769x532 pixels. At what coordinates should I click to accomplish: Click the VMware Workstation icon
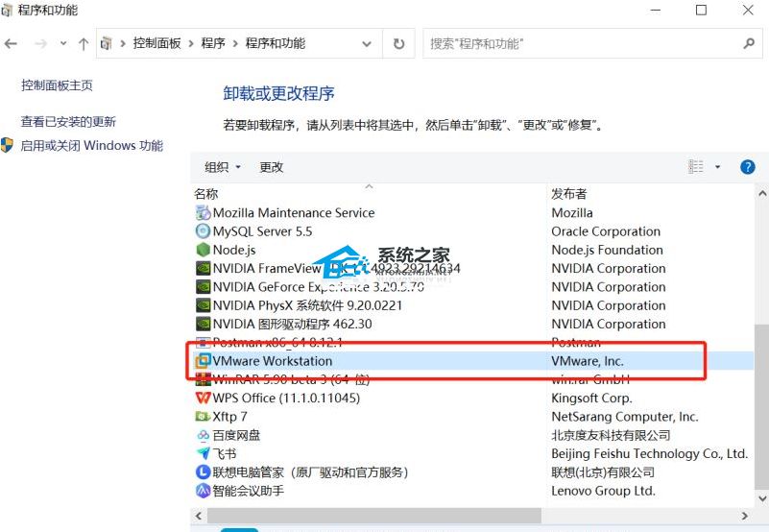[203, 361]
